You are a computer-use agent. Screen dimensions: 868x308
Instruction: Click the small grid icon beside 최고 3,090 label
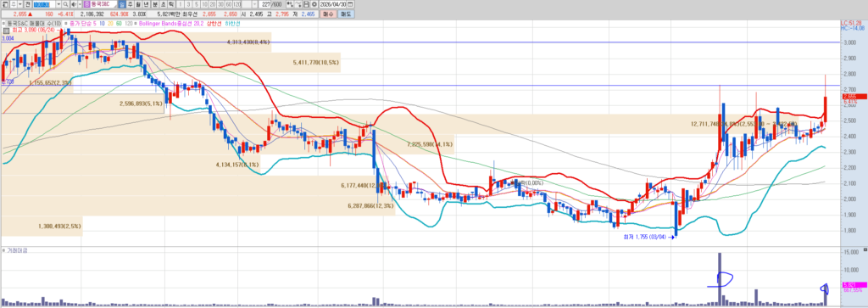7,31
